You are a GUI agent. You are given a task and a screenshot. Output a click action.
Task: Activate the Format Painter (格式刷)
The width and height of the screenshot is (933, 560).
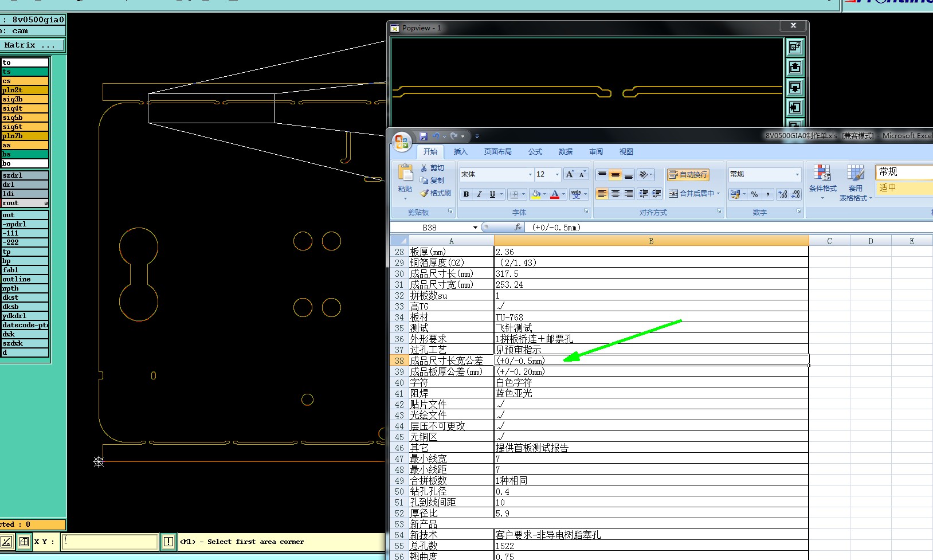tap(436, 193)
